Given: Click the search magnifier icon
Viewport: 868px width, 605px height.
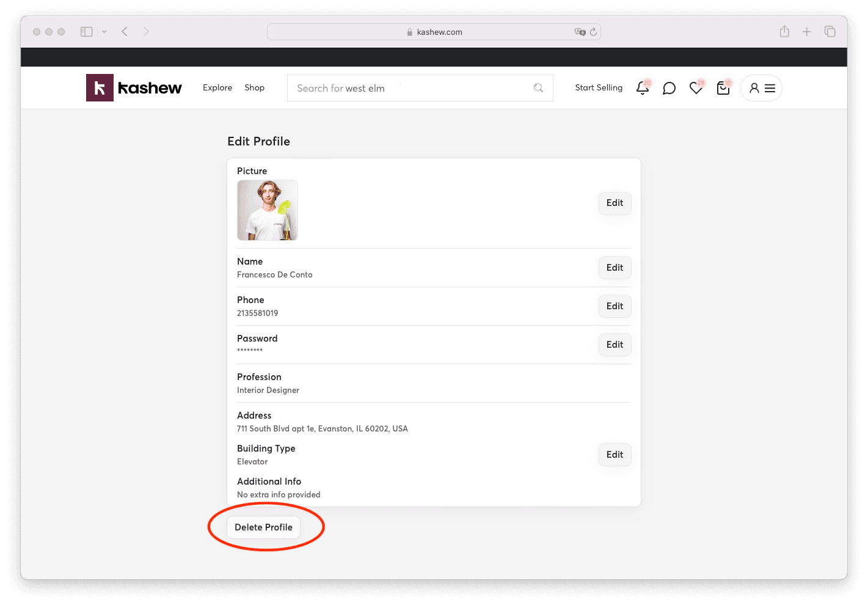Looking at the screenshot, I should pos(538,88).
